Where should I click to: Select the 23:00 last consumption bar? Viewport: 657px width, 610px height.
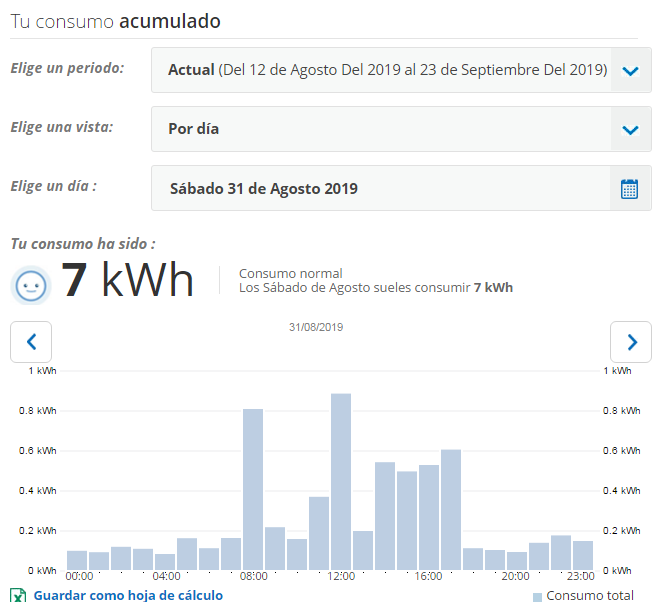pyautogui.click(x=583, y=556)
